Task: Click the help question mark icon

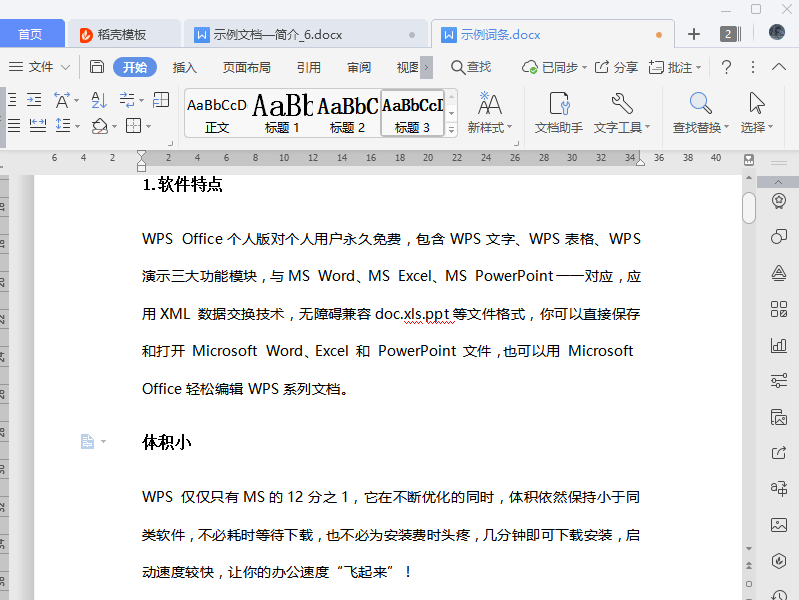Action: point(726,67)
